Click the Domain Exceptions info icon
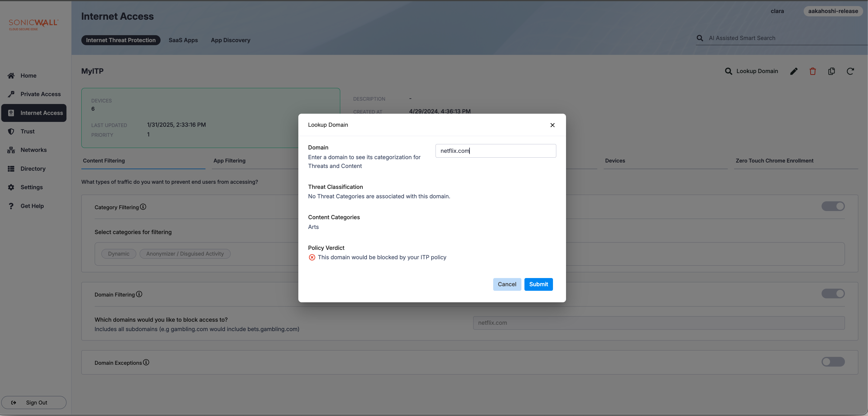868x416 pixels. [146, 362]
